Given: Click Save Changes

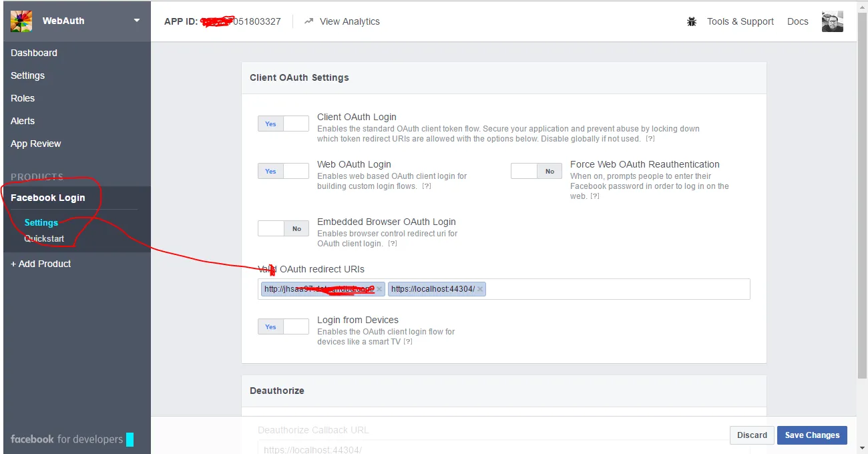Looking at the screenshot, I should [x=812, y=435].
